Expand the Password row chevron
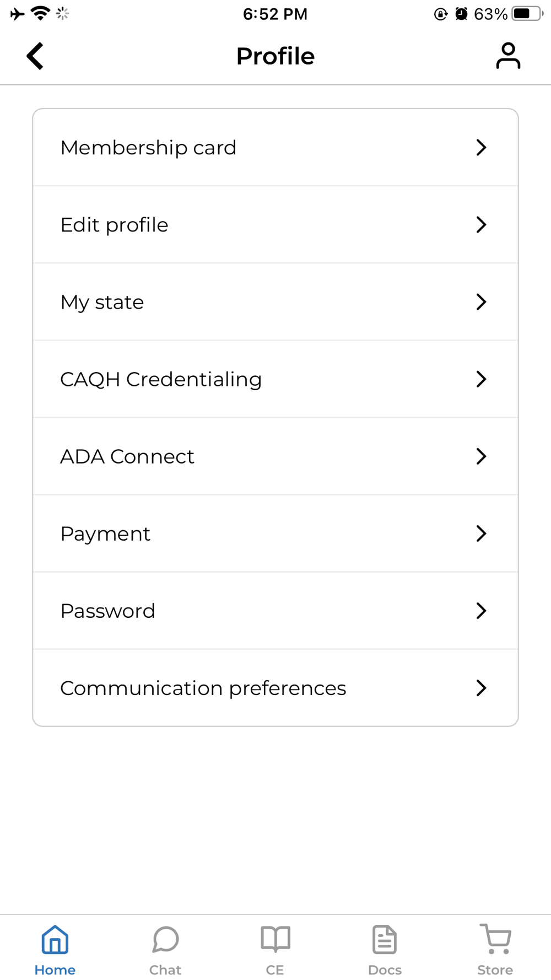This screenshot has height=980, width=551. (x=481, y=611)
